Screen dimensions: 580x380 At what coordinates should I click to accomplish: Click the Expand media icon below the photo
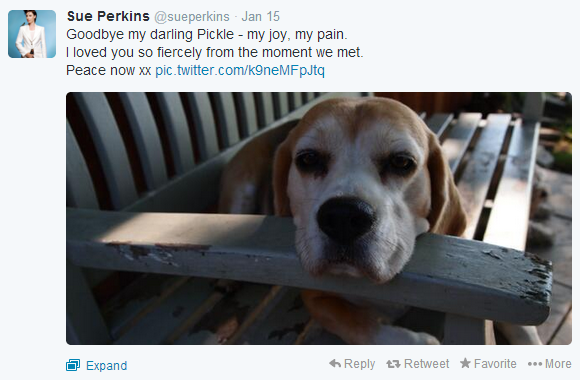click(x=73, y=365)
